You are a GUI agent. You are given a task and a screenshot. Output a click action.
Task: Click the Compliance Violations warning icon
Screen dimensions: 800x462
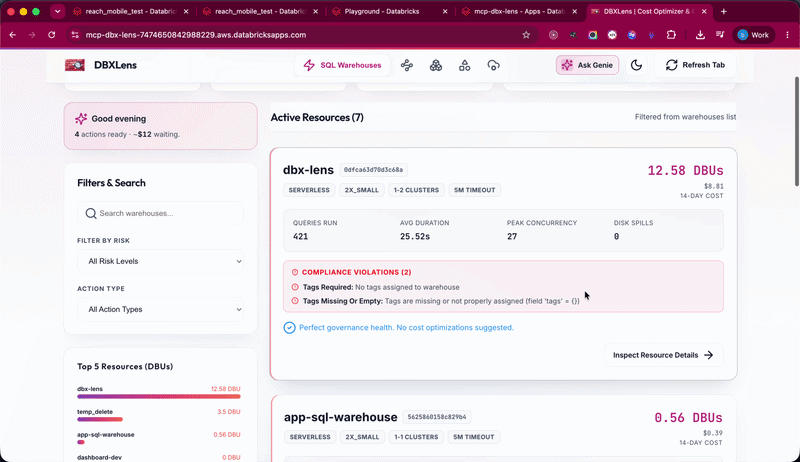295,272
